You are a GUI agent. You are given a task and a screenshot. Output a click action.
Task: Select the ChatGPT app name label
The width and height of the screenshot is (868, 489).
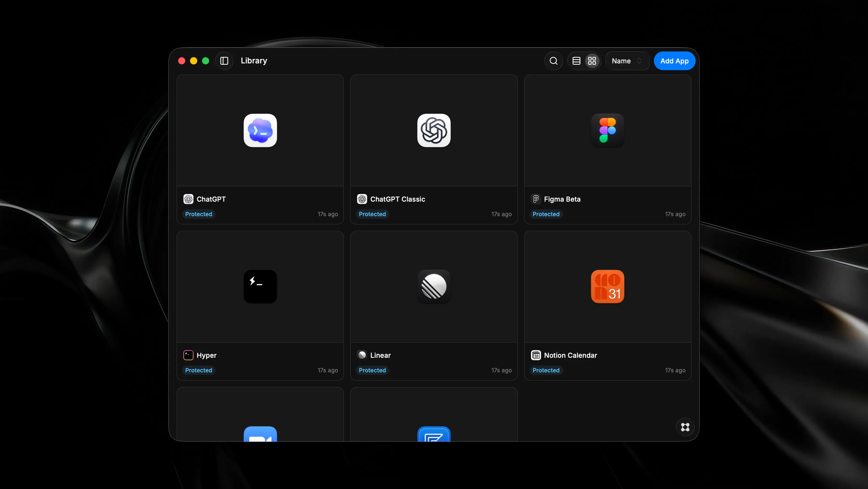pos(211,199)
